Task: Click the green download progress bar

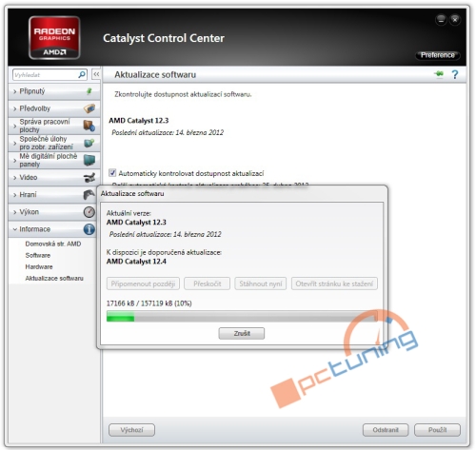Action: click(x=242, y=317)
